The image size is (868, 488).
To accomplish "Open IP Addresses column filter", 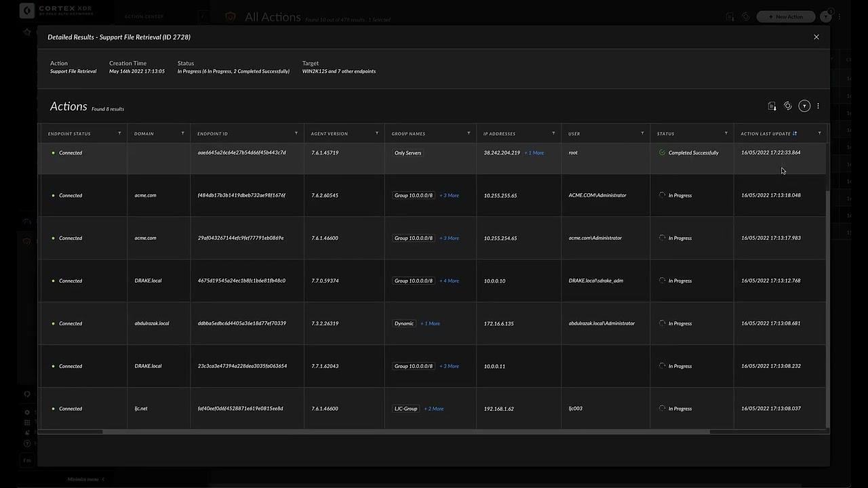I will 553,134.
